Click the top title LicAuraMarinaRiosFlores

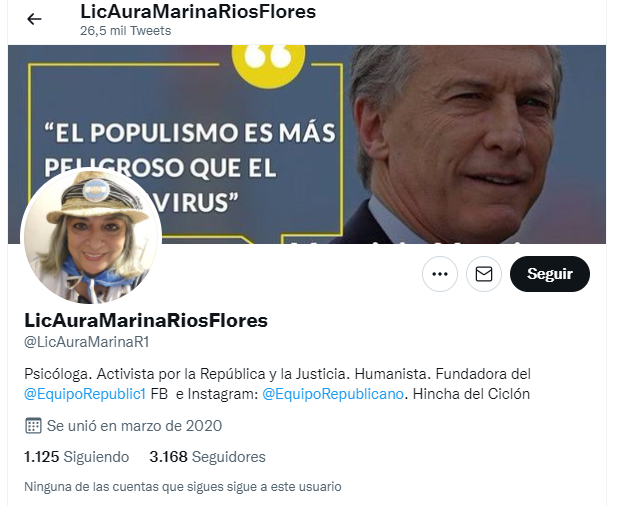pos(198,11)
